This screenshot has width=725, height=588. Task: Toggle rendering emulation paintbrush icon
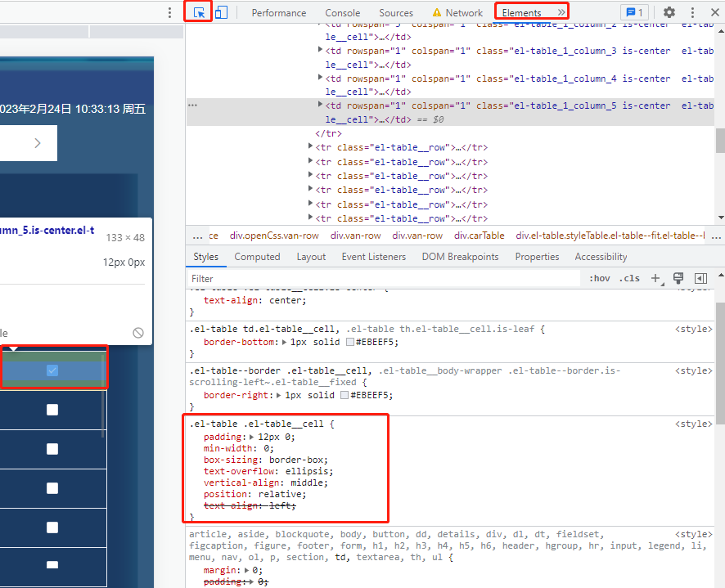tap(678, 278)
